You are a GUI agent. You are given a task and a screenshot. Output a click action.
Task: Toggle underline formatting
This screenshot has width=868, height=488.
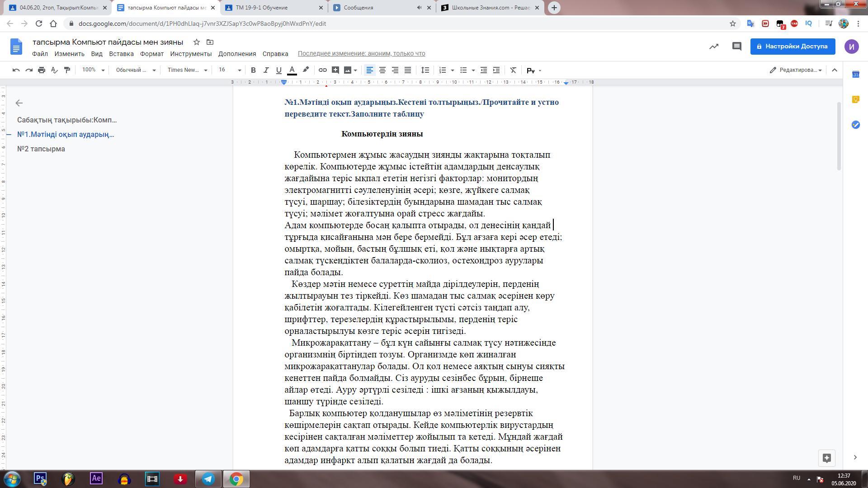(x=278, y=70)
